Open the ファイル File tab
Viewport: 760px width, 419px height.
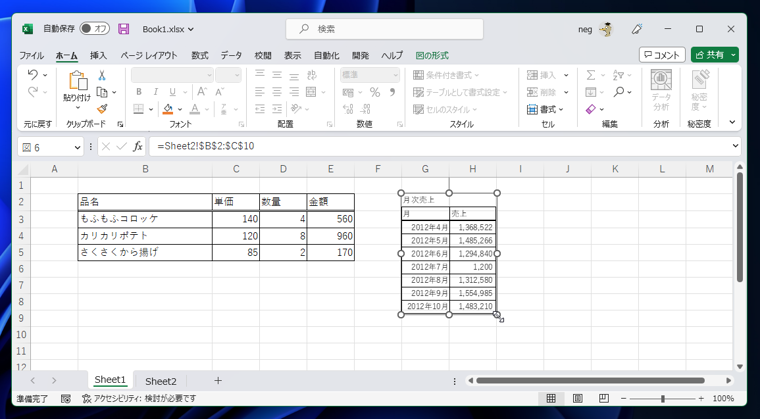click(x=31, y=55)
